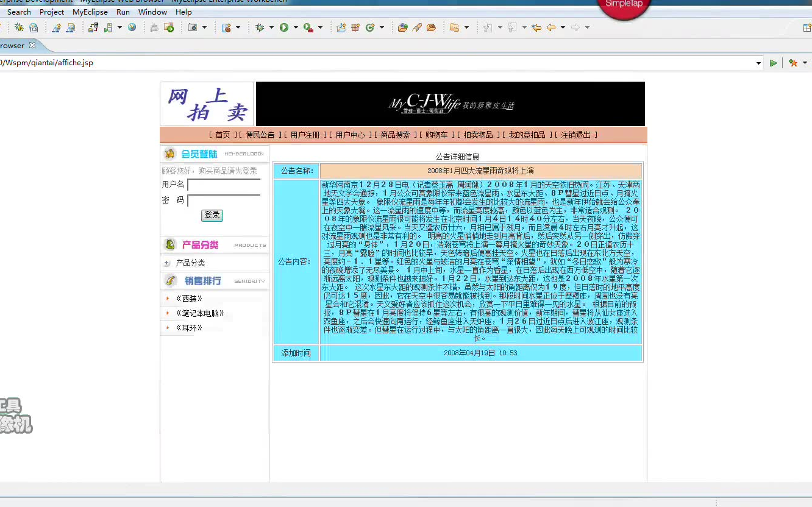Click the Open Type folder icon
Screen dimensions: 812x507
[402, 27]
